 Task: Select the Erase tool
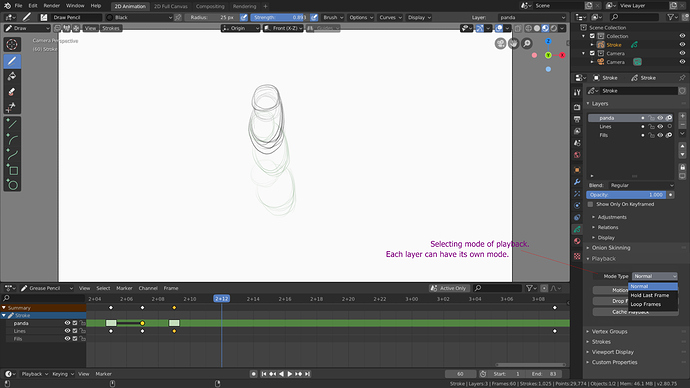coord(12,92)
